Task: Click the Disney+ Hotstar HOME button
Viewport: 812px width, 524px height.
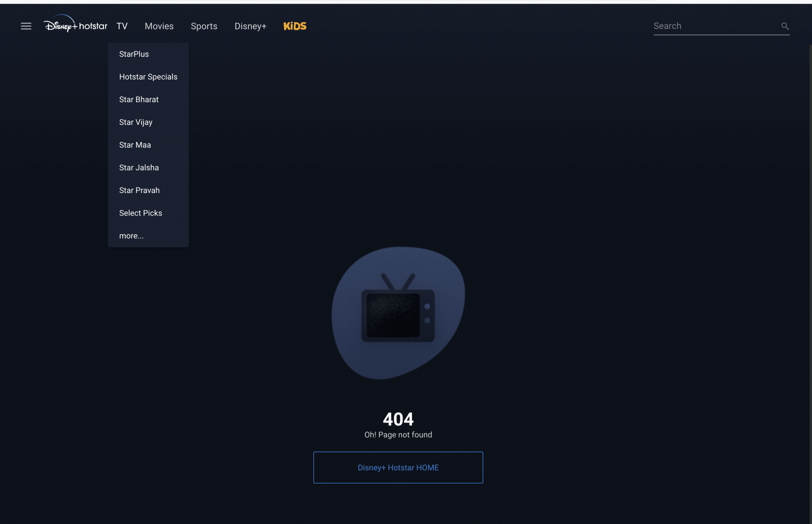Action: [398, 467]
